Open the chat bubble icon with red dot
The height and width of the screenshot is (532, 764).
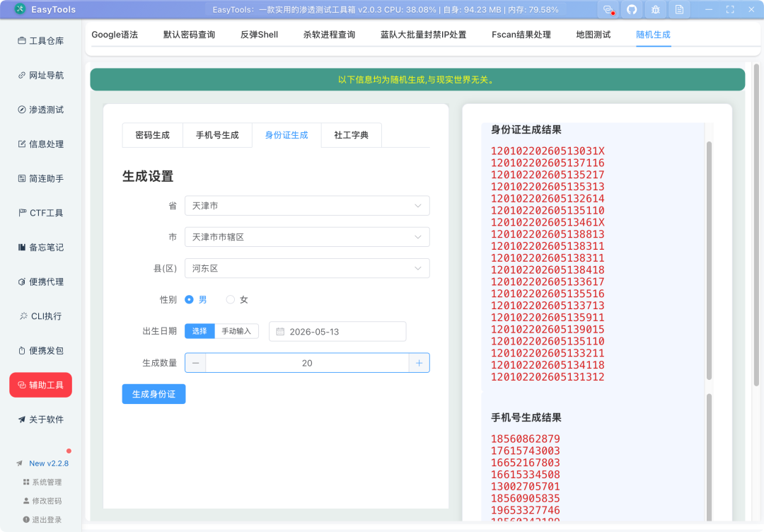pyautogui.click(x=608, y=10)
